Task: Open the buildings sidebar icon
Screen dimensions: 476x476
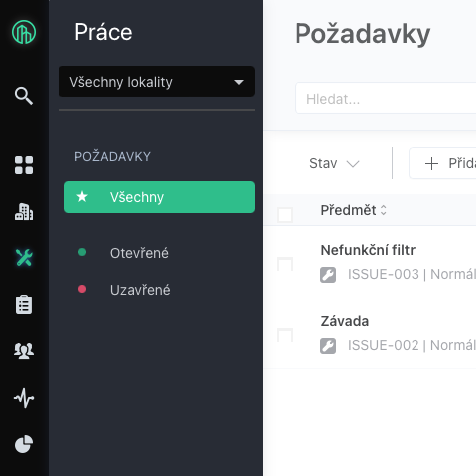Action: (x=24, y=212)
